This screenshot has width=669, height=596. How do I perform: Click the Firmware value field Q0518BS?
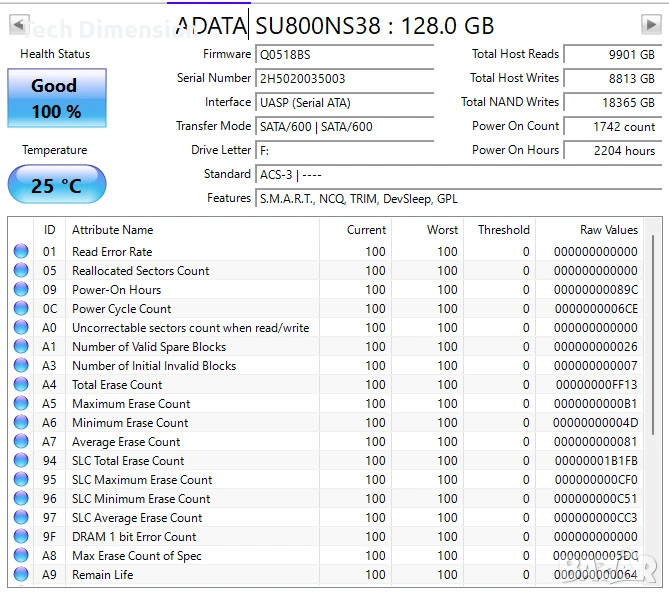[345, 54]
